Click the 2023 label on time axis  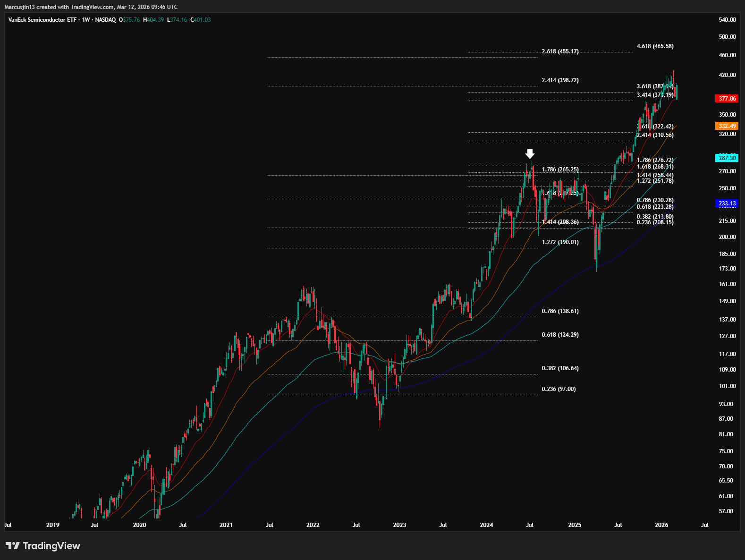click(x=399, y=525)
